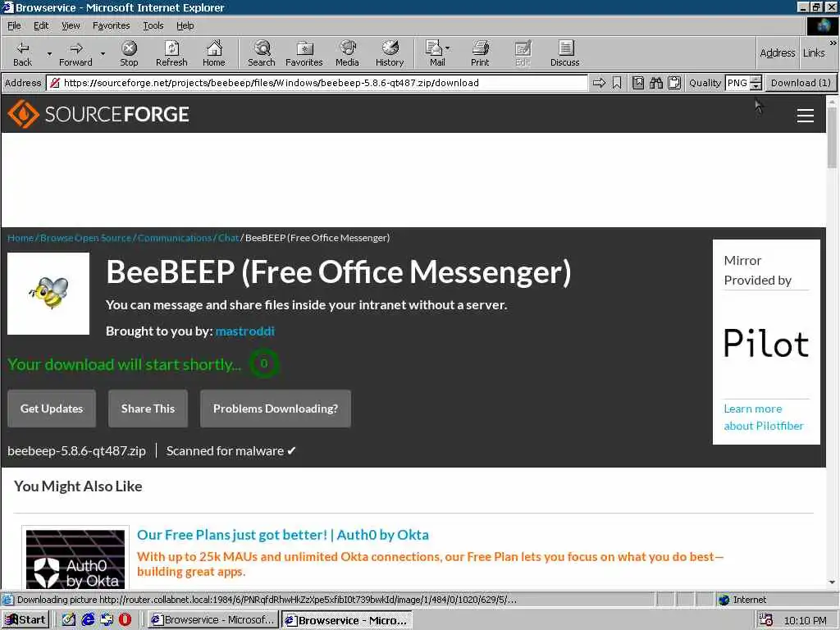Open Our Free Plans Auth0 by Okta link
840x630 pixels.
pyautogui.click(x=283, y=535)
